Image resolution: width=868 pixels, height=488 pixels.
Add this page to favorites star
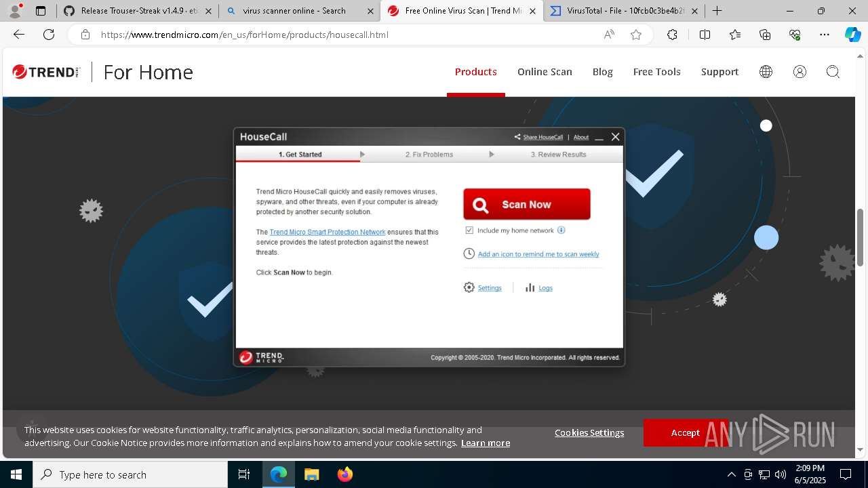click(x=636, y=35)
